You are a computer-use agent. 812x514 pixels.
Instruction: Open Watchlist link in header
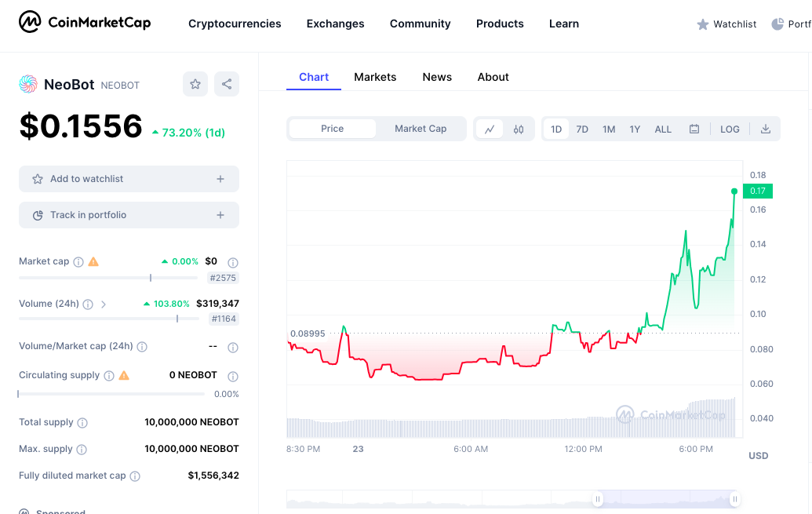point(726,24)
